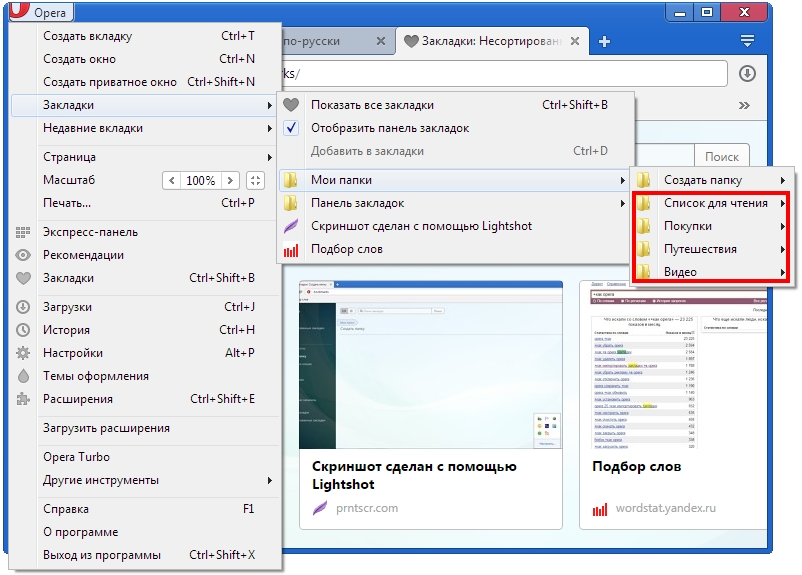The height and width of the screenshot is (575, 802).
Task: Close the по-русски tab
Action: (381, 41)
